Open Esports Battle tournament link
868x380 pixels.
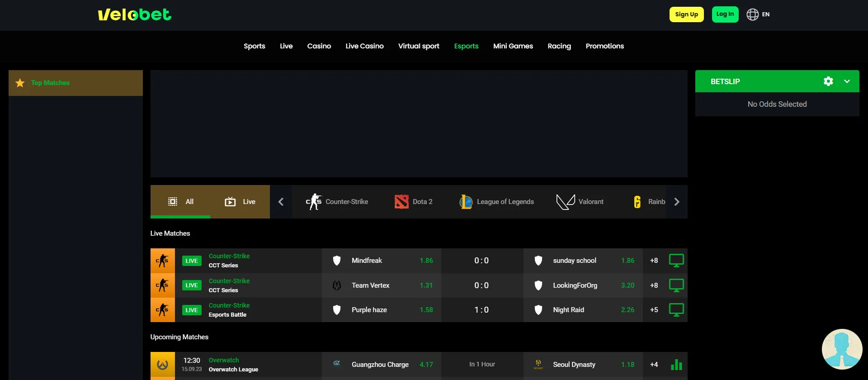click(x=227, y=315)
